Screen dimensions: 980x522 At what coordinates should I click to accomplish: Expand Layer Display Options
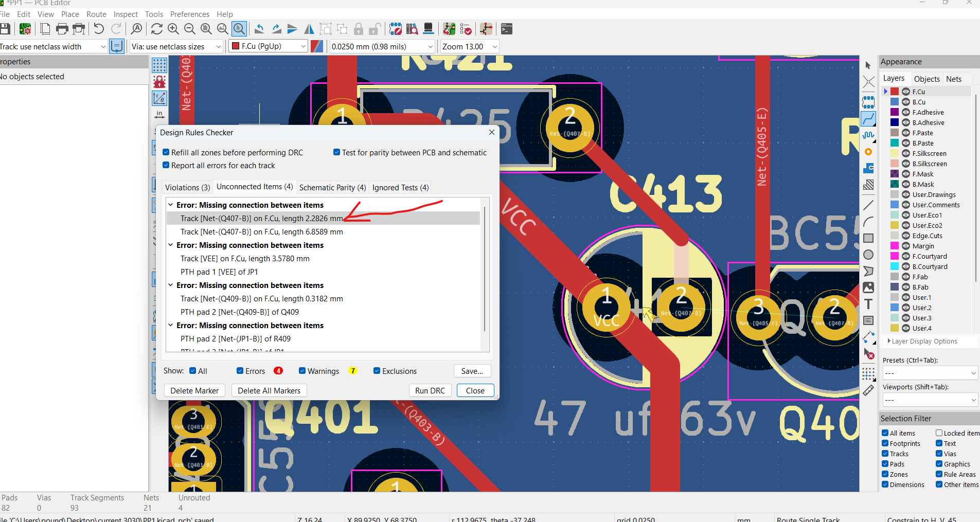889,341
